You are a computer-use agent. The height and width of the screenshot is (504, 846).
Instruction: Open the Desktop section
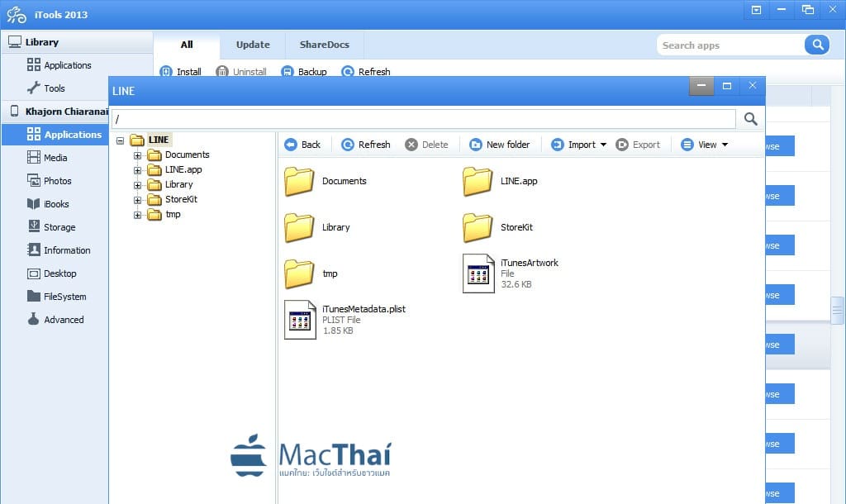click(52, 273)
